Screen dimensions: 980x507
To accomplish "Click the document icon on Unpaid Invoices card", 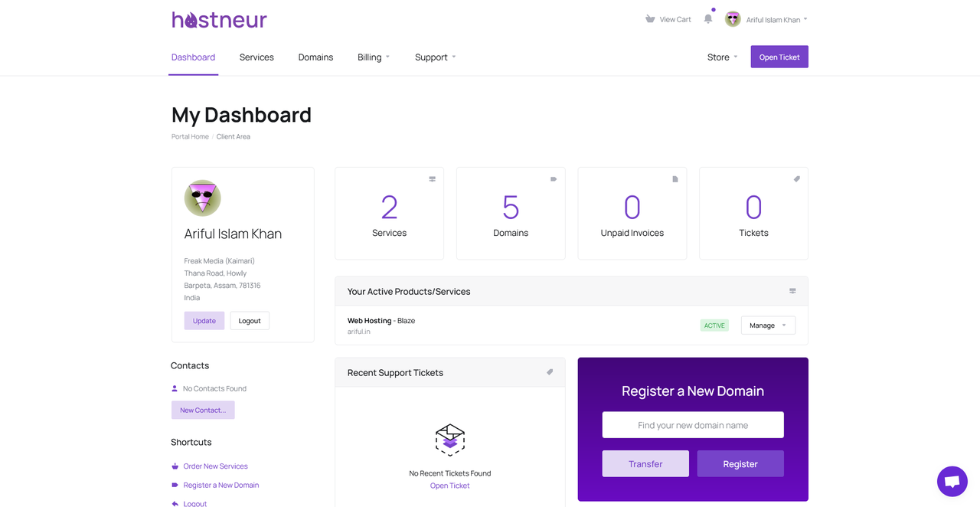I will click(x=675, y=179).
